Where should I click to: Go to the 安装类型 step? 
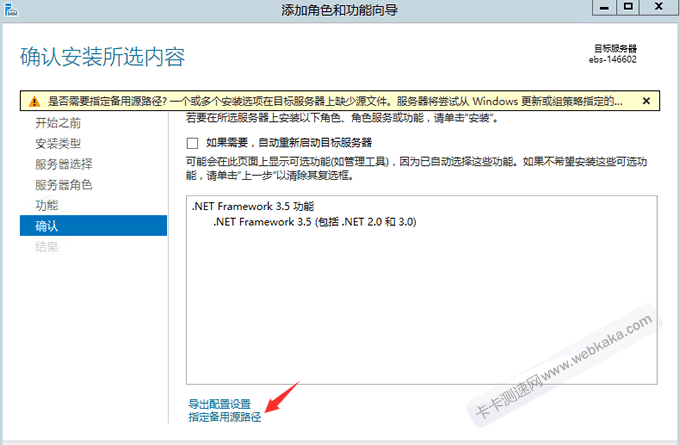pyautogui.click(x=58, y=144)
